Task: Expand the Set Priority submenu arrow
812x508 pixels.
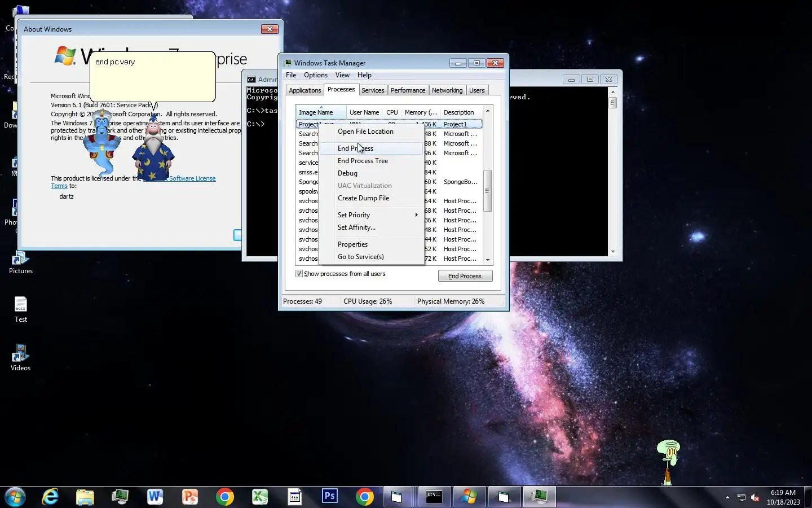Action: [x=416, y=215]
